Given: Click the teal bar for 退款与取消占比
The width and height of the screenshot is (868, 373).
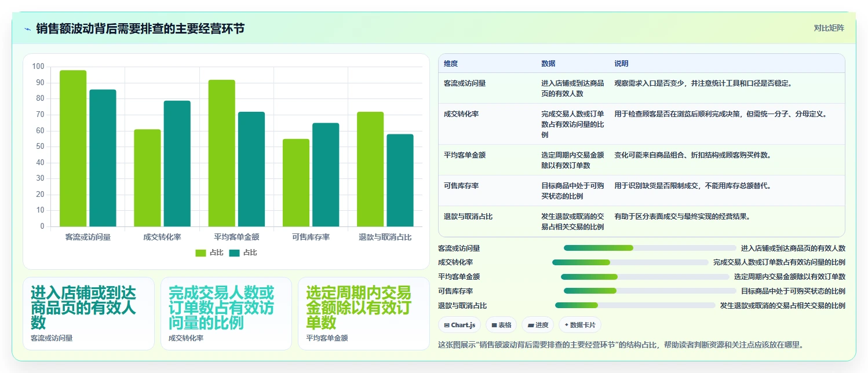Looking at the screenshot, I should (x=400, y=180).
